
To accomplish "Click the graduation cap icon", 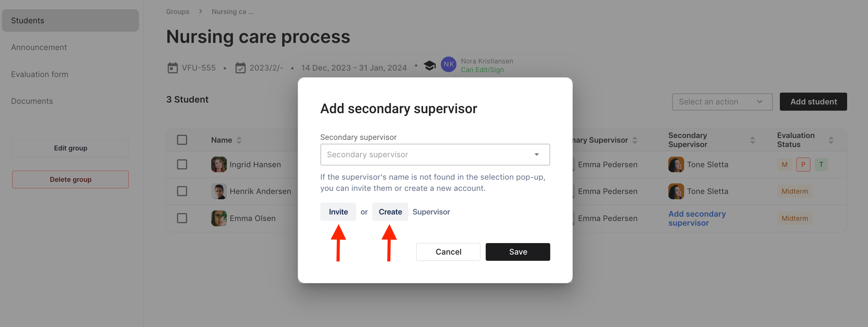I will click(x=429, y=65).
